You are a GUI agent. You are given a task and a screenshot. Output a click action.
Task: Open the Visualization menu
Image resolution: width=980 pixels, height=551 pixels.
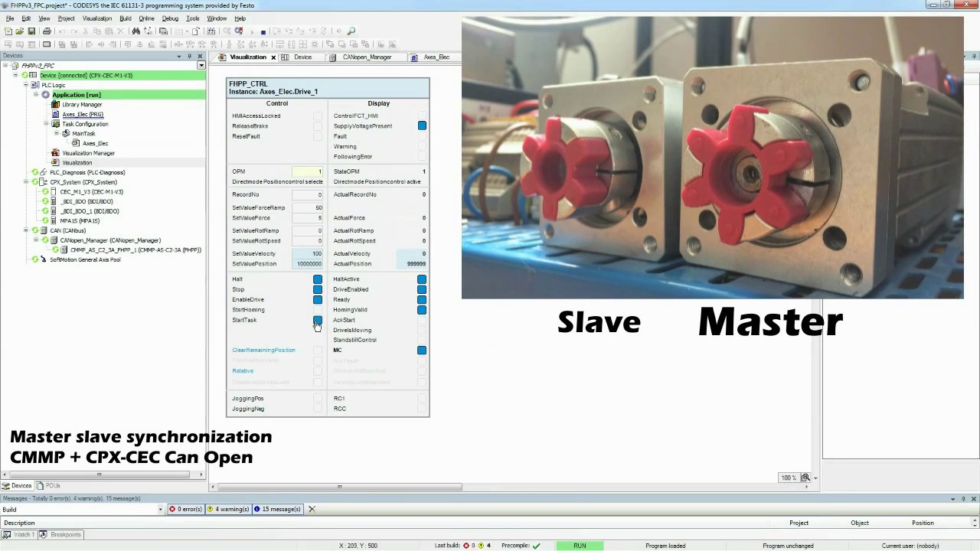pyautogui.click(x=96, y=18)
